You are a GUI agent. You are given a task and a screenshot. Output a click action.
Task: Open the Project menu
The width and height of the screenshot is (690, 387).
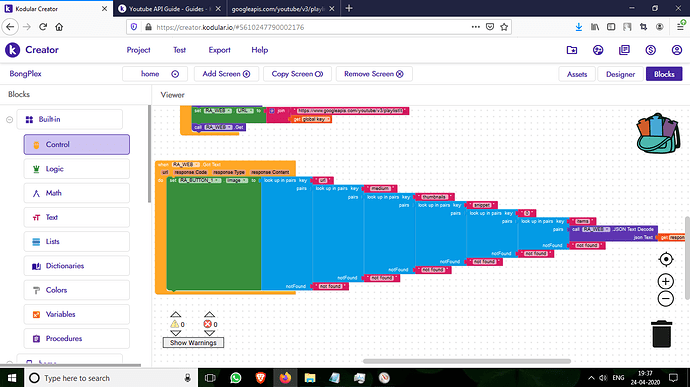(x=138, y=50)
